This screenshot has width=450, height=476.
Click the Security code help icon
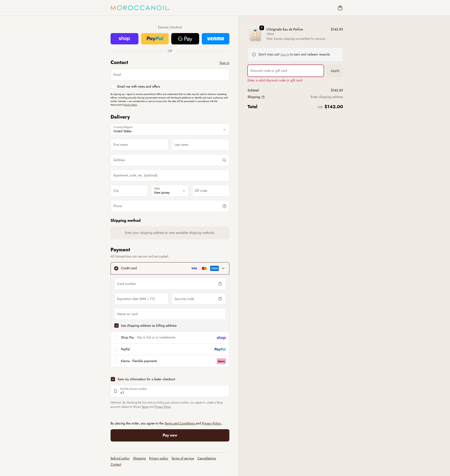[x=220, y=299]
